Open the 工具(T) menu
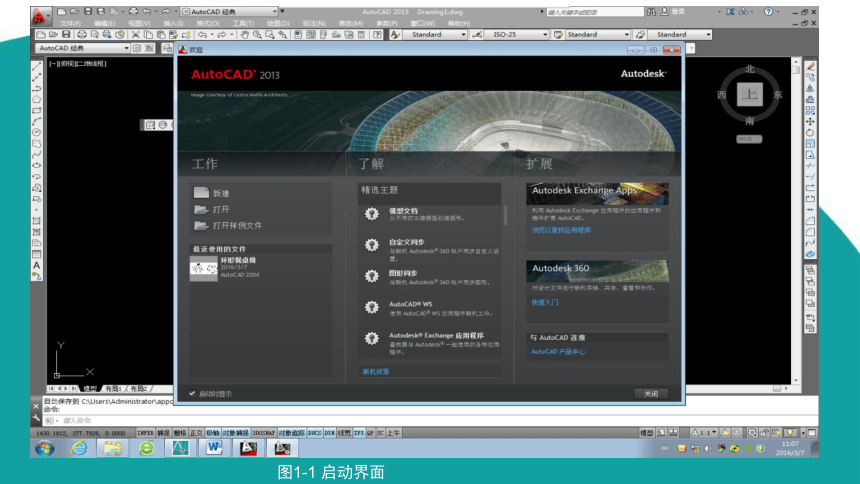The height and width of the screenshot is (484, 860). point(243,24)
